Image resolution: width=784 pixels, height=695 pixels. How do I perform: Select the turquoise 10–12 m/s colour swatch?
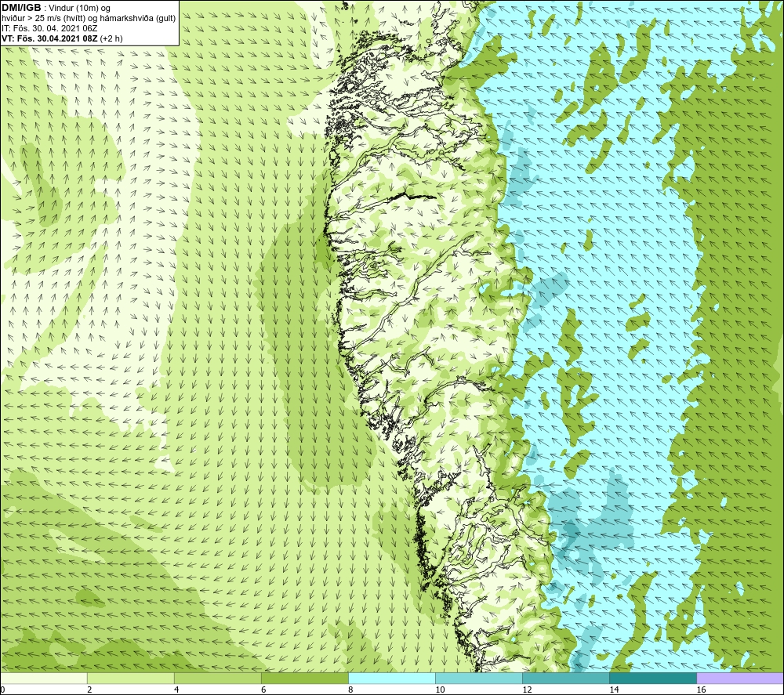click(479, 678)
